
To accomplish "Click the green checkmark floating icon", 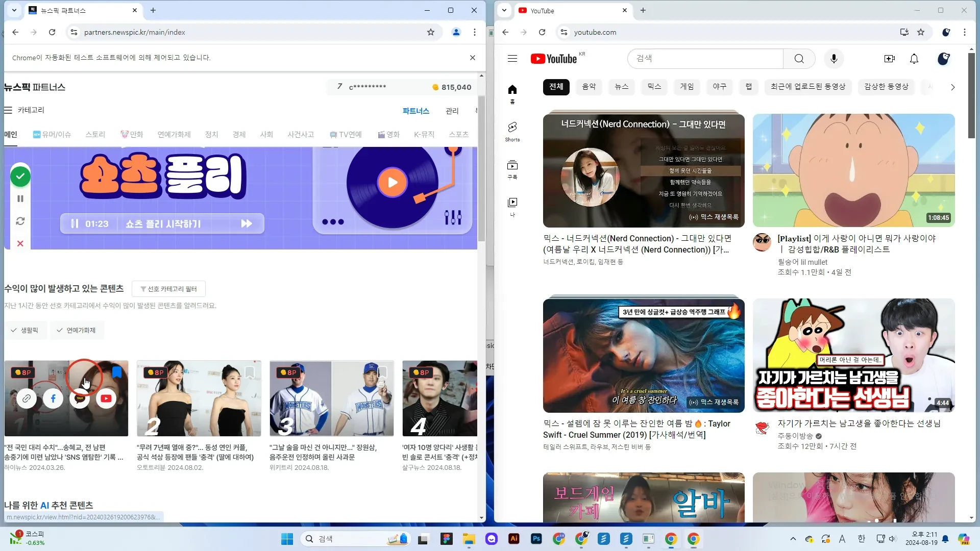I will point(20,177).
